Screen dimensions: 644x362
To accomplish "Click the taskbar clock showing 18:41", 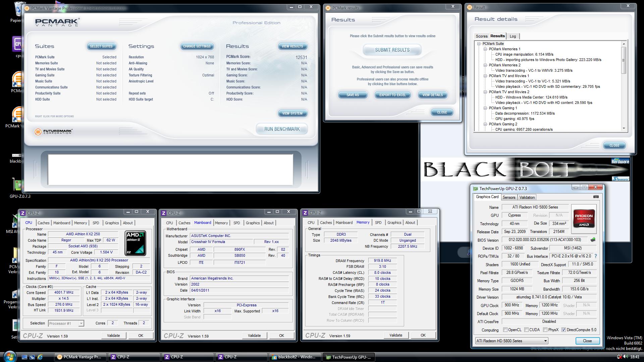I will tap(635, 357).
